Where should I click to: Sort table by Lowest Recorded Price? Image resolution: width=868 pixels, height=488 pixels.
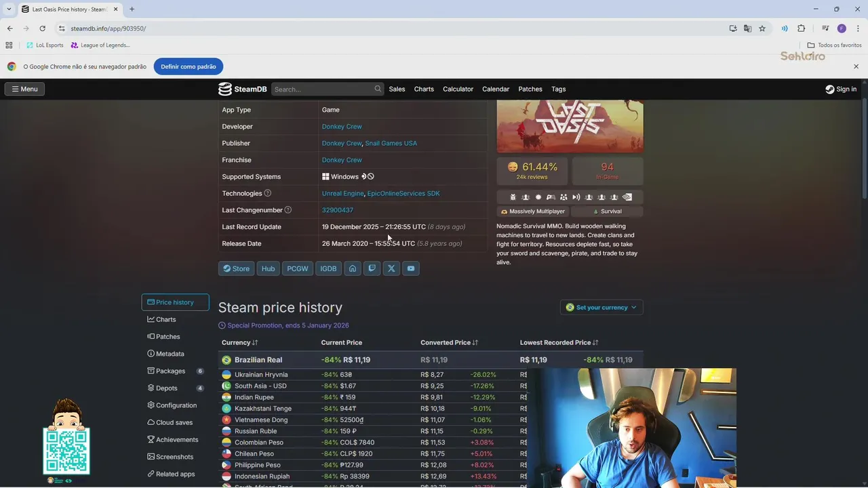tap(559, 342)
